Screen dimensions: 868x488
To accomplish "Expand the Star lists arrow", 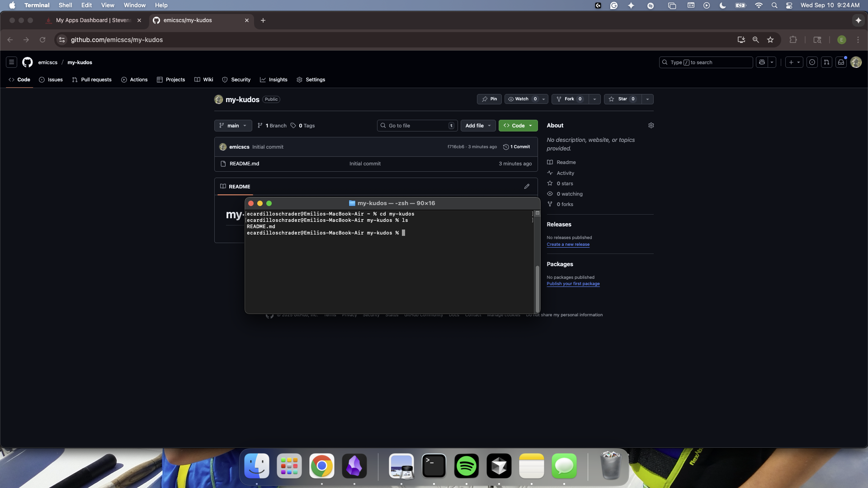I will pos(647,99).
